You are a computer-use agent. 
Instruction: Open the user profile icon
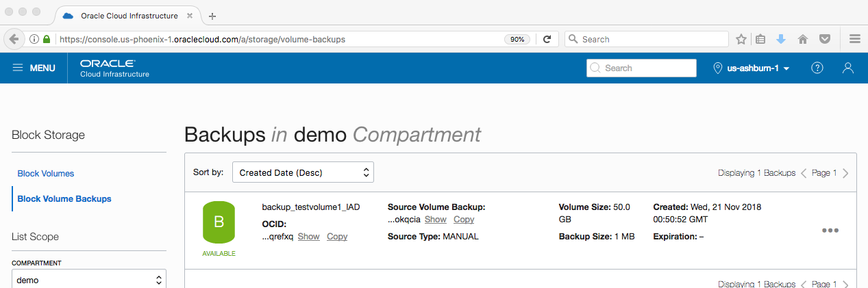[848, 68]
